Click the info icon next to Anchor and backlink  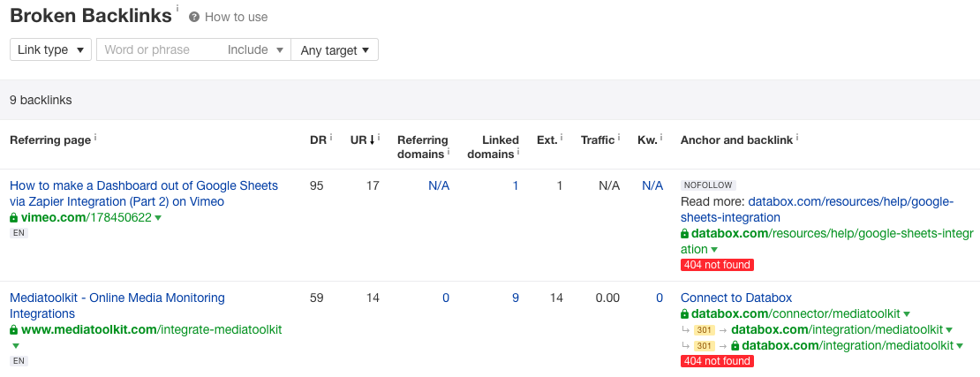point(797,137)
